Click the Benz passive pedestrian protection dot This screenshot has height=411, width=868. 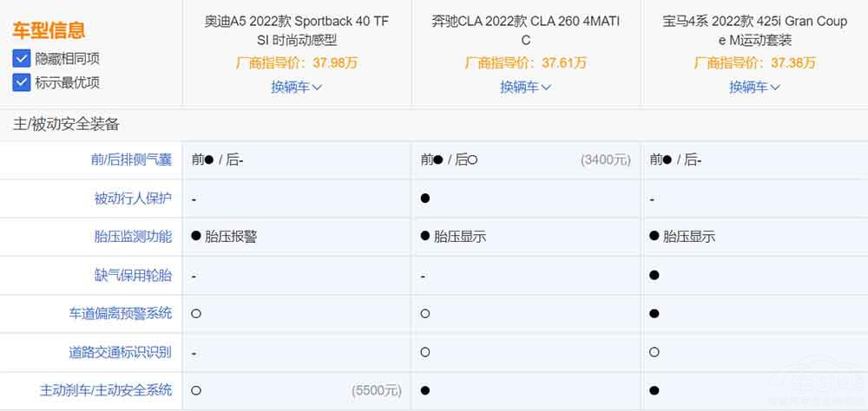(x=425, y=199)
